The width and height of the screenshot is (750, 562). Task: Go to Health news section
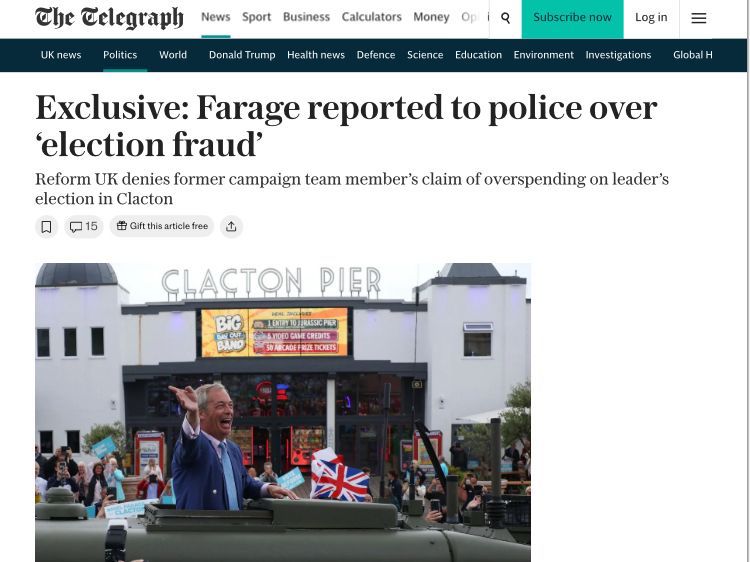316,55
